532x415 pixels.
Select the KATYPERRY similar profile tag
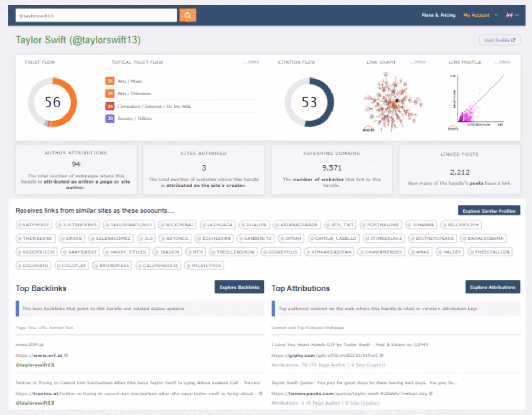pos(34,225)
